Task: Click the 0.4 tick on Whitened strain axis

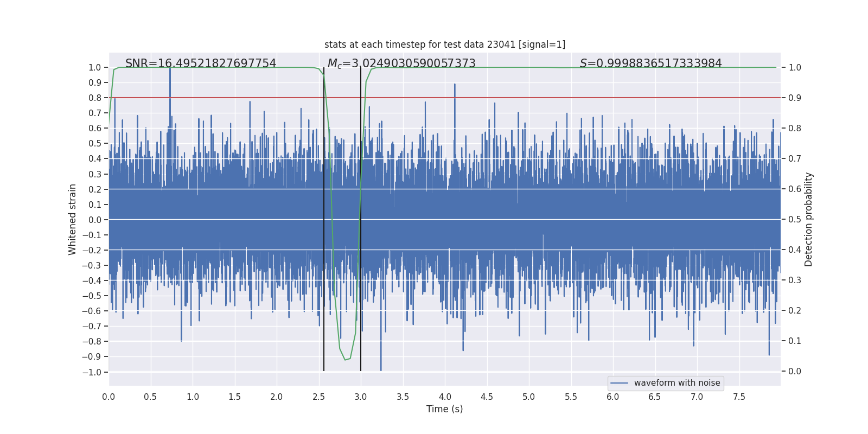Action: click(95, 158)
